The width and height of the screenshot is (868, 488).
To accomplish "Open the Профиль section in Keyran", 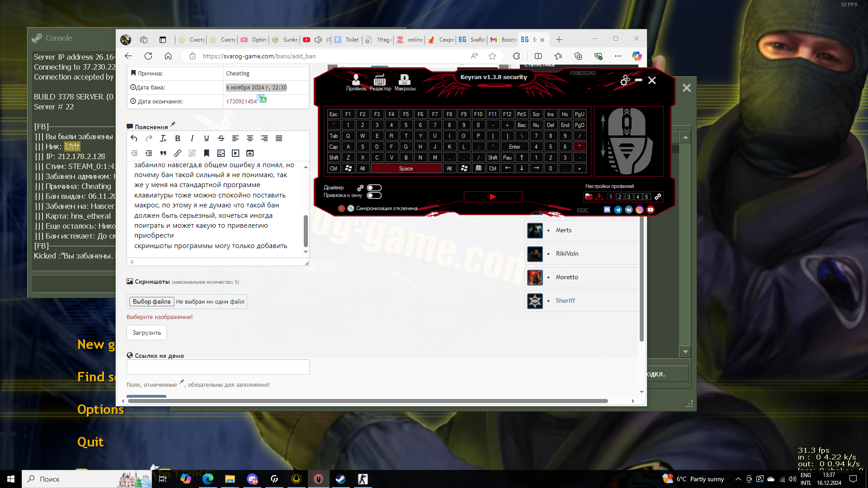I will (x=356, y=82).
